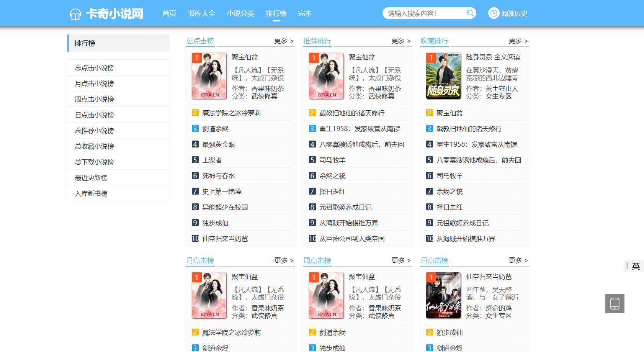The image size is (644, 352).
Task: Open 司马牧羊 in 推荐排行 list
Action: pyautogui.click(x=332, y=160)
